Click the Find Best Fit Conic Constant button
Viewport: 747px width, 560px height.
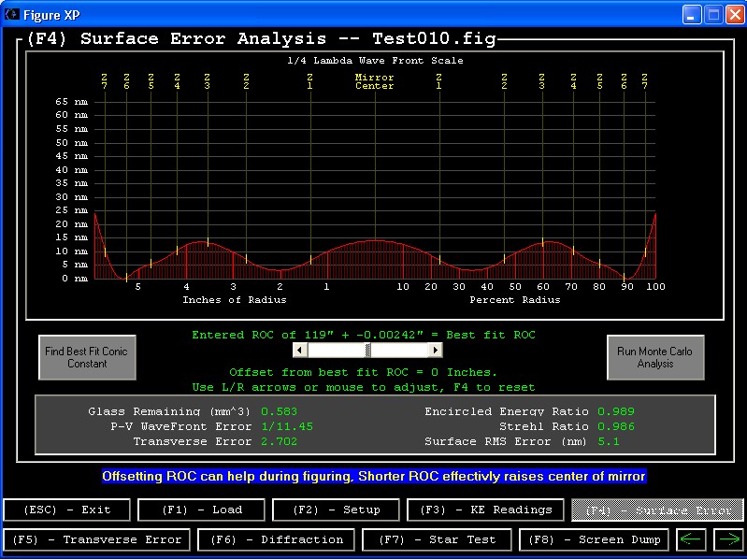87,358
